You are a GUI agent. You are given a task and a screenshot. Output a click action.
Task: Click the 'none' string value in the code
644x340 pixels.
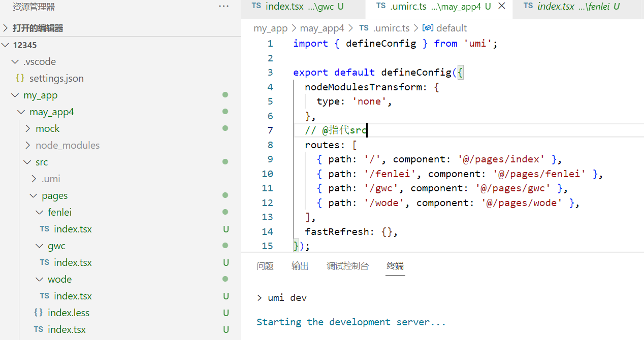pyautogui.click(x=369, y=101)
